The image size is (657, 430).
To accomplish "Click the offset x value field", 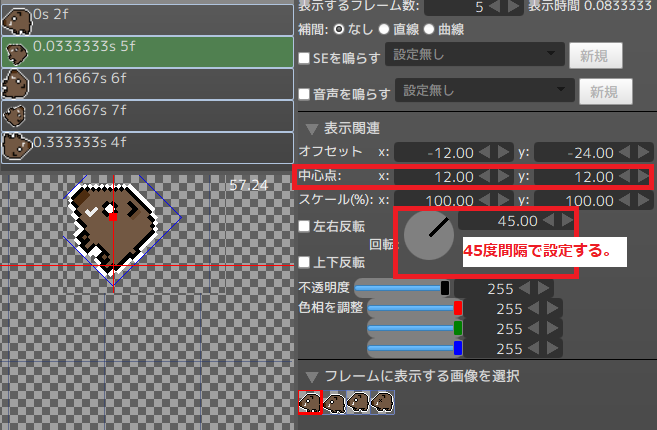I will coord(435,153).
